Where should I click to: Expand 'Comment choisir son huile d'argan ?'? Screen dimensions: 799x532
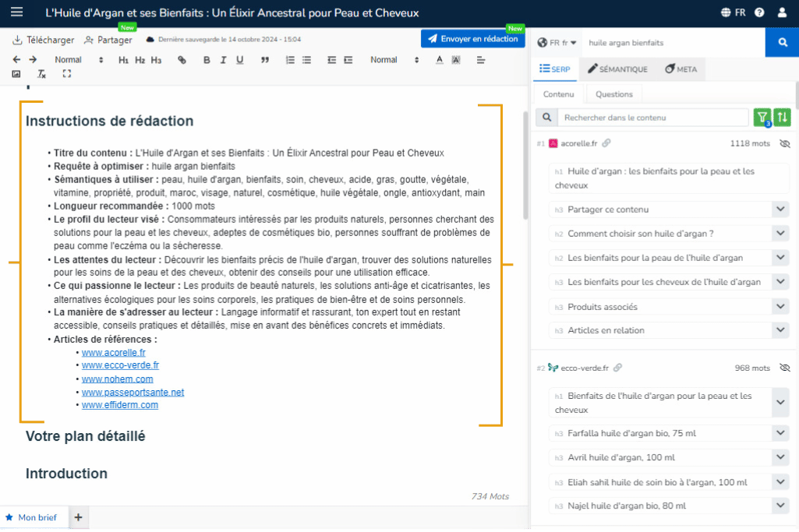780,234
